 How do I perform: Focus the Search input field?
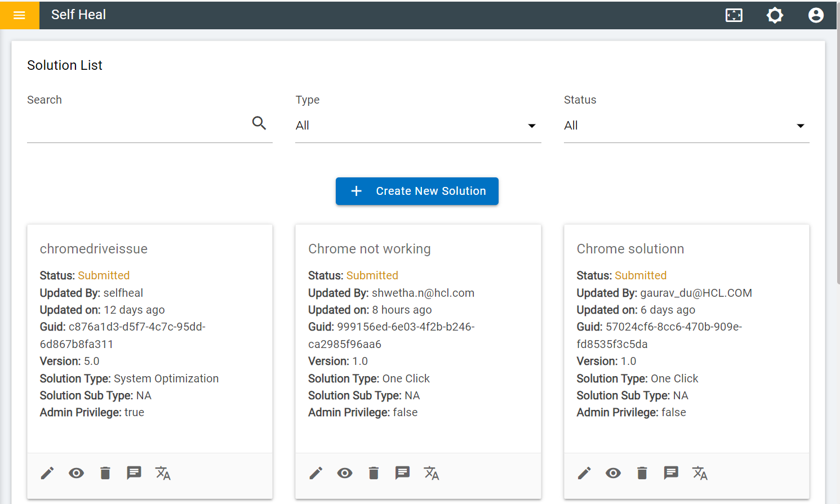(135, 126)
